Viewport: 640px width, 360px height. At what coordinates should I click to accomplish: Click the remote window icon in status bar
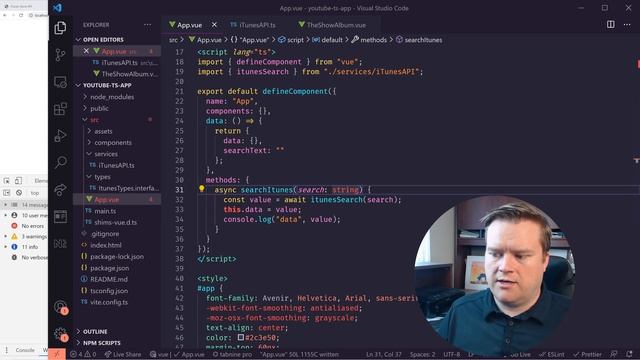tap(57, 354)
